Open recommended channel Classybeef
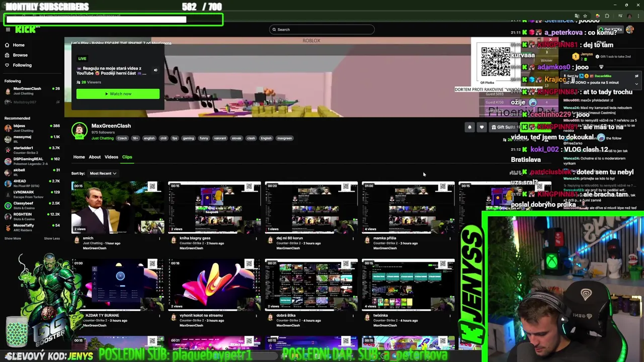The height and width of the screenshot is (362, 644). 32,205
